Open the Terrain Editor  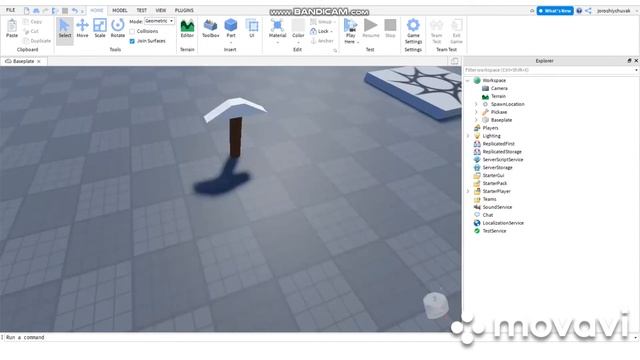[187, 29]
